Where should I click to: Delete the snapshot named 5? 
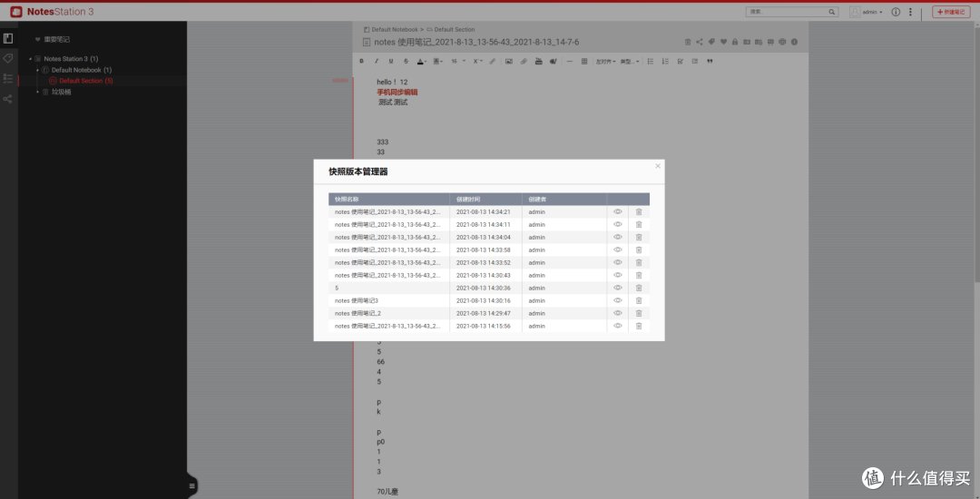pos(639,288)
